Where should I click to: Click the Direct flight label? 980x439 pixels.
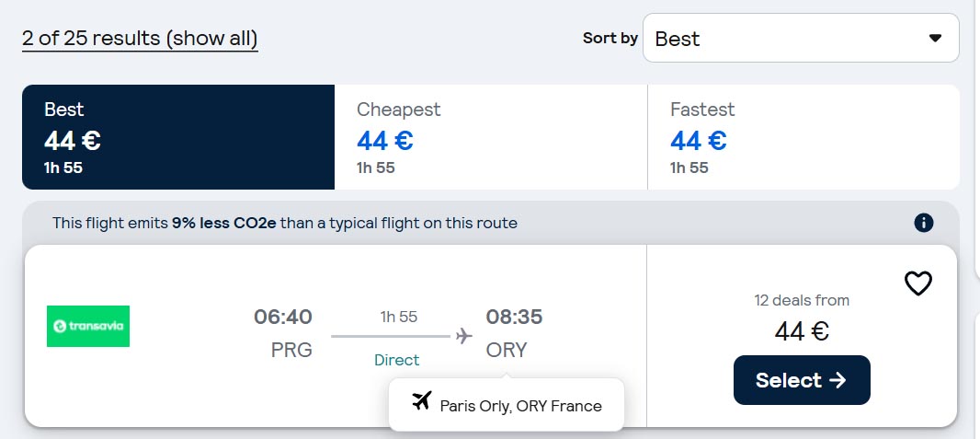click(396, 360)
